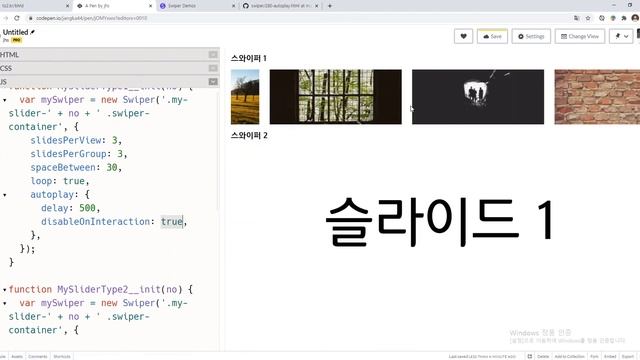Screen dimensions: 640x360
Task: Click the 스와이퍼 2 heading
Action: [x=249, y=135]
